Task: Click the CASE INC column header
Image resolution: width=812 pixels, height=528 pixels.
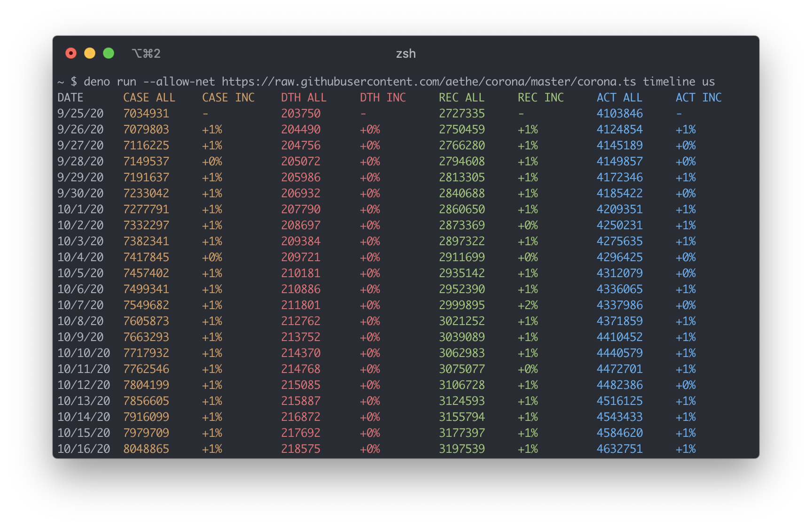Action: tap(228, 98)
